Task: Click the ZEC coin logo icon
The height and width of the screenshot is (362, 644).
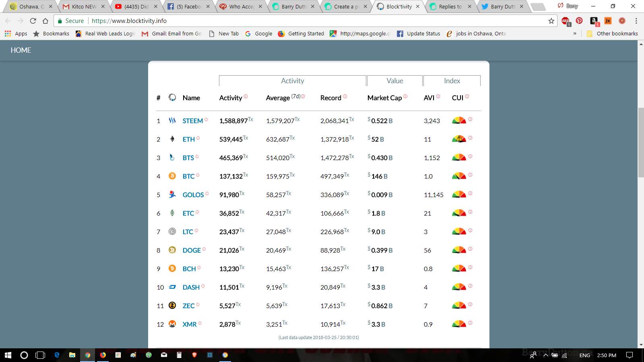Action: point(172,305)
